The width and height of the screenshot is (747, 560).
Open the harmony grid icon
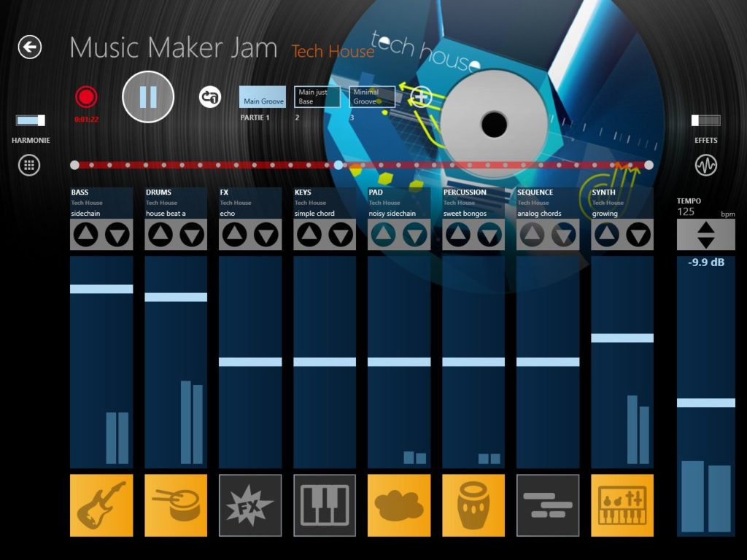coord(29,166)
